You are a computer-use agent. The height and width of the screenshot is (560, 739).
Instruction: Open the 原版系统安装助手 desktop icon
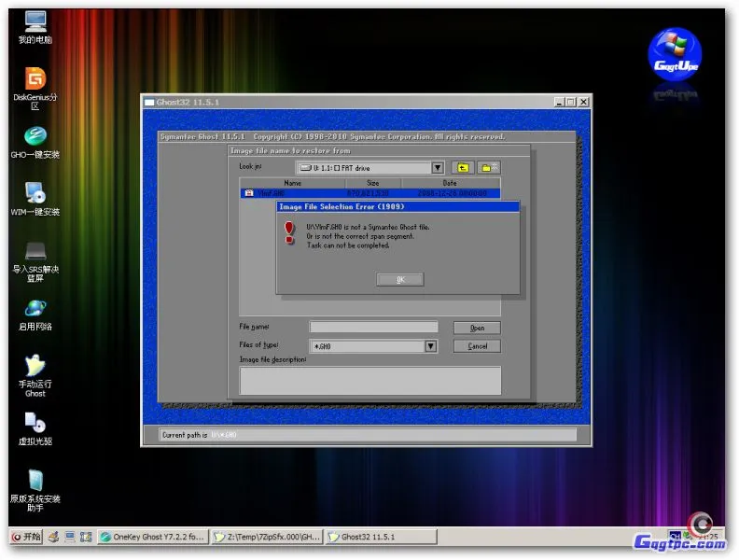click(35, 490)
